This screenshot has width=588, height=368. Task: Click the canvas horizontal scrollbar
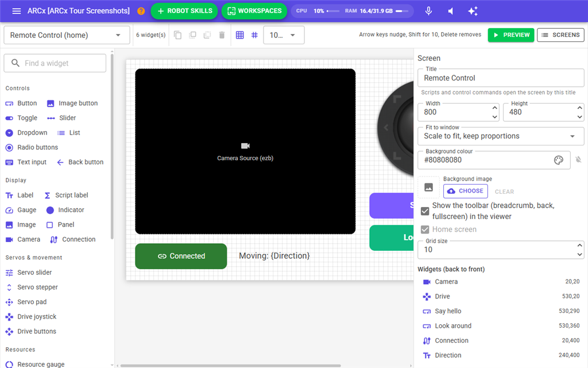[x=230, y=365]
